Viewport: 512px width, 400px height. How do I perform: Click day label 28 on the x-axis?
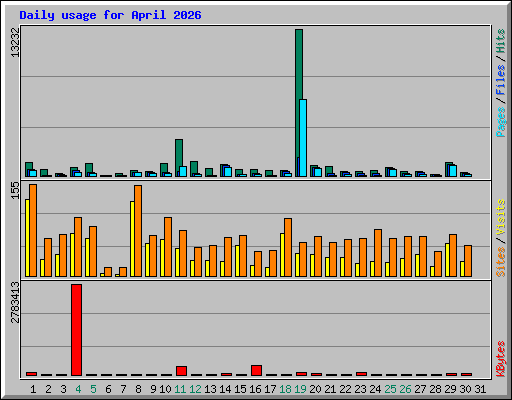435,389
